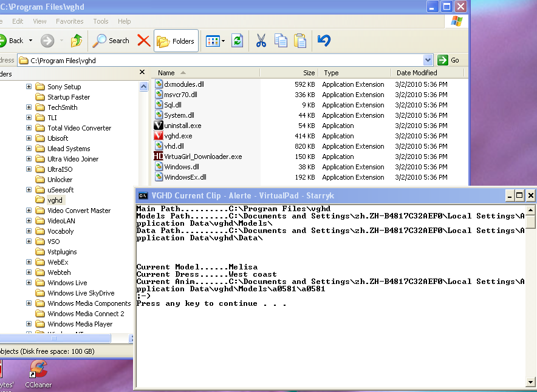Sort files by Date Modified column header
The image size is (537, 392).
pos(427,73)
